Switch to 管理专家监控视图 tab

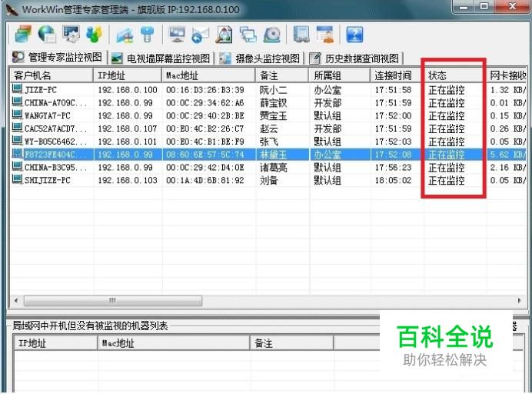coord(57,58)
